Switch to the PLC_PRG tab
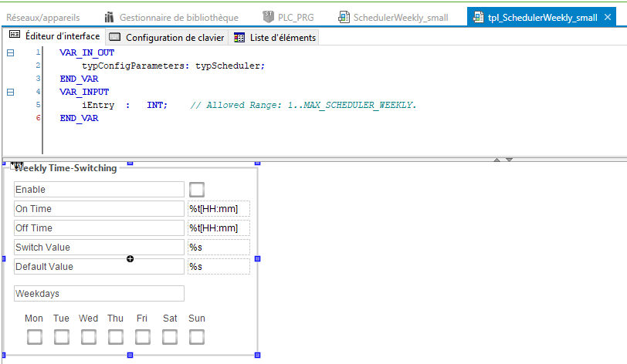Image resolution: width=627 pixels, height=364 pixels. coord(290,17)
